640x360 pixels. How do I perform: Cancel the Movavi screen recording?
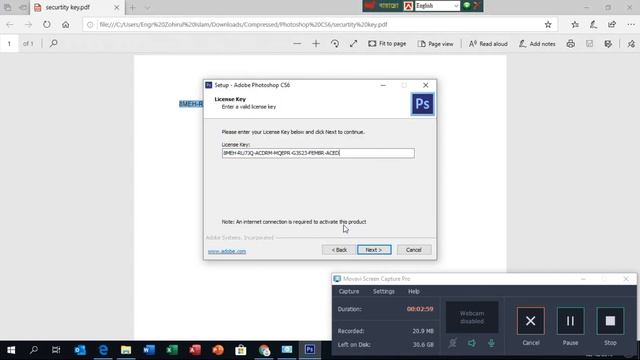531,321
